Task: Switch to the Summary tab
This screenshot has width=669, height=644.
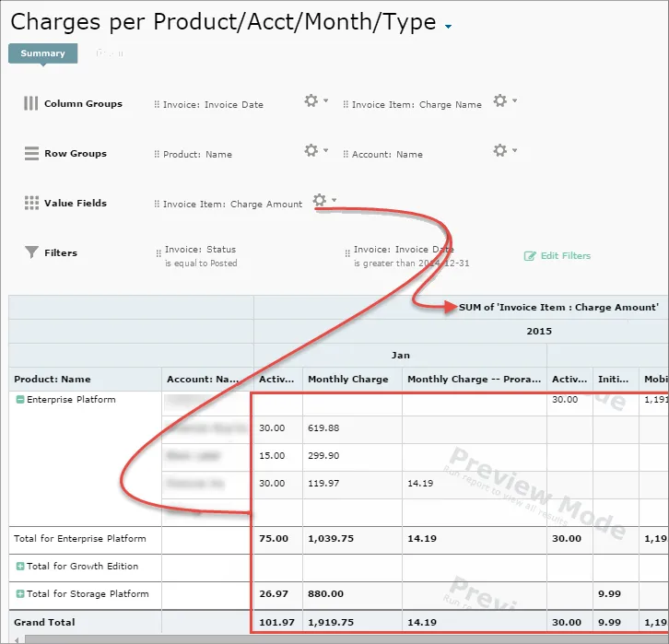Action: (x=43, y=53)
